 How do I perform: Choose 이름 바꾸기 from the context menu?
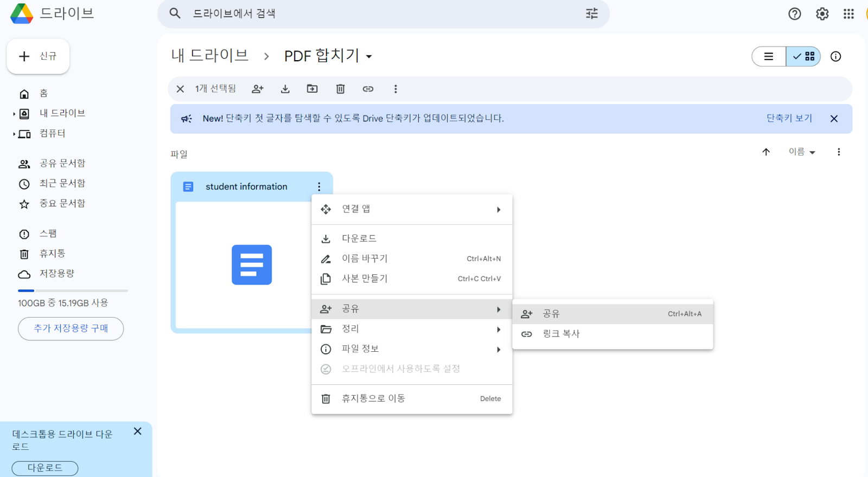tap(412, 259)
